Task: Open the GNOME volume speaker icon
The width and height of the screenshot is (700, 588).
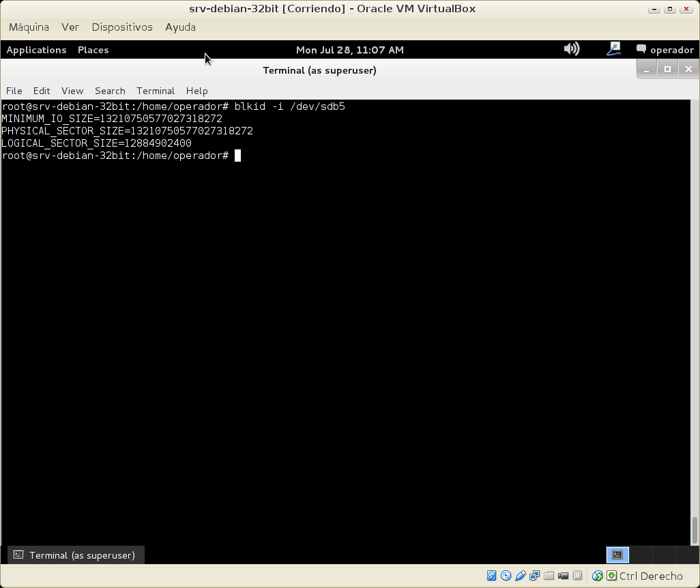Action: point(572,49)
